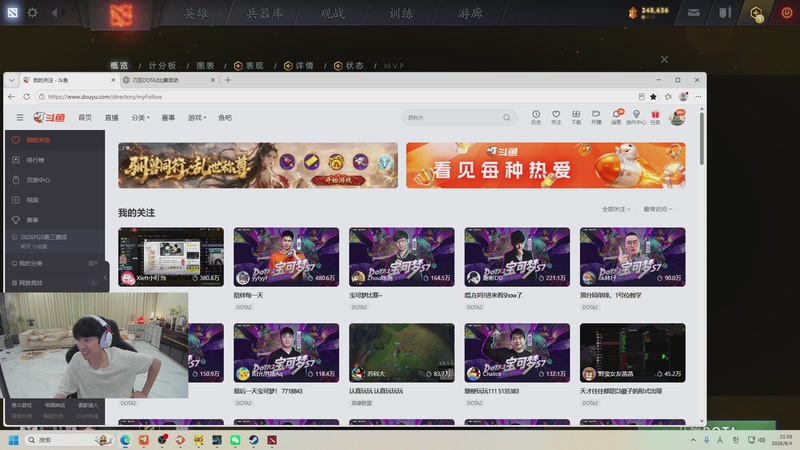Open Dota 2 观战 watch tab
The height and width of the screenshot is (450, 800).
(333, 13)
